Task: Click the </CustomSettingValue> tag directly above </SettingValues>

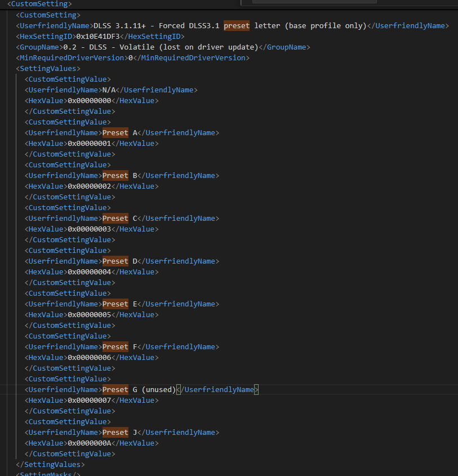Action: click(x=70, y=454)
